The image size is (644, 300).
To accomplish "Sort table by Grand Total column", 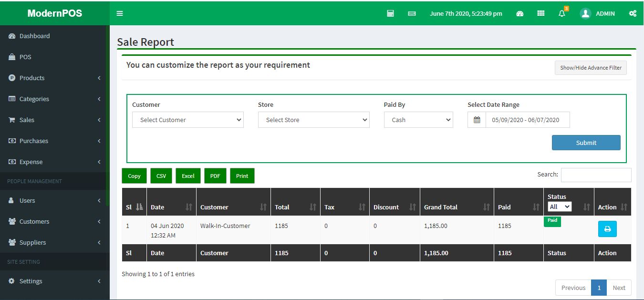I will [456, 207].
